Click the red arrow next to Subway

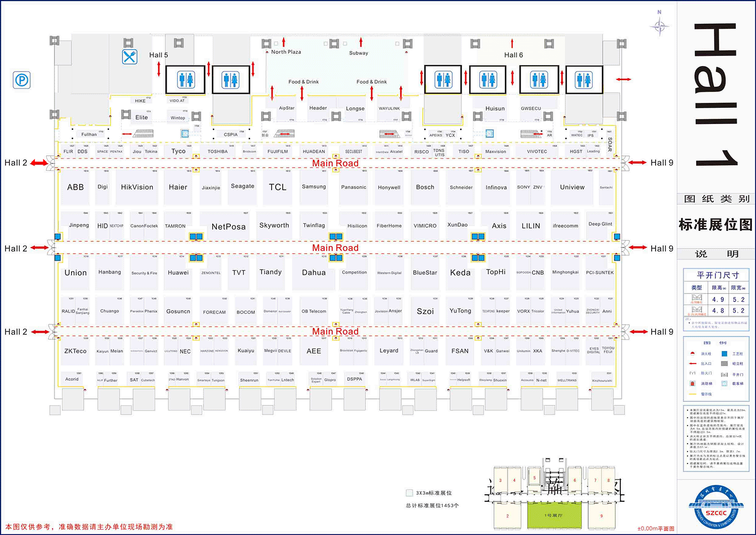point(361,42)
